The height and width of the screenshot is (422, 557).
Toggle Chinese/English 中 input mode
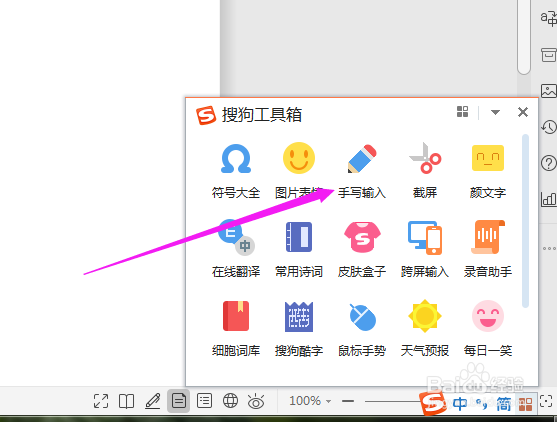[460, 404]
